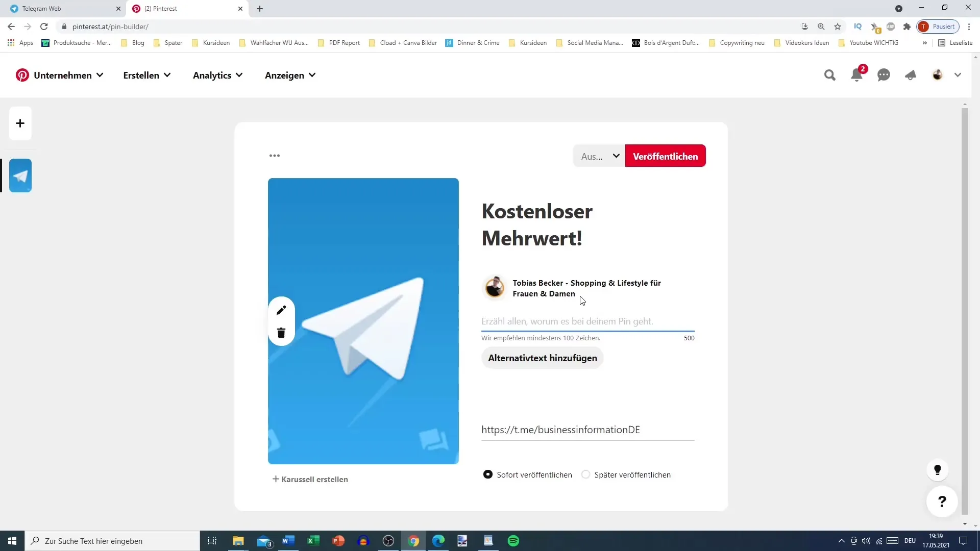Screen dimensions: 980x551
Task: Open the Anzeigen menu
Action: pos(289,76)
